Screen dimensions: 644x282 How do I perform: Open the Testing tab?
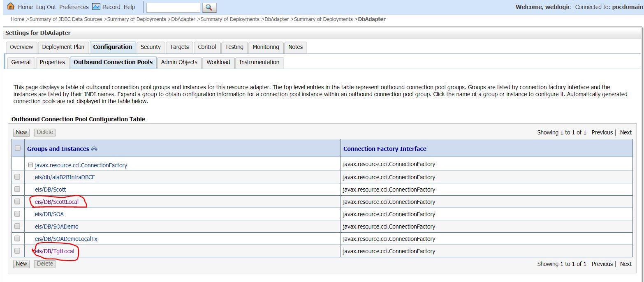pyautogui.click(x=234, y=47)
